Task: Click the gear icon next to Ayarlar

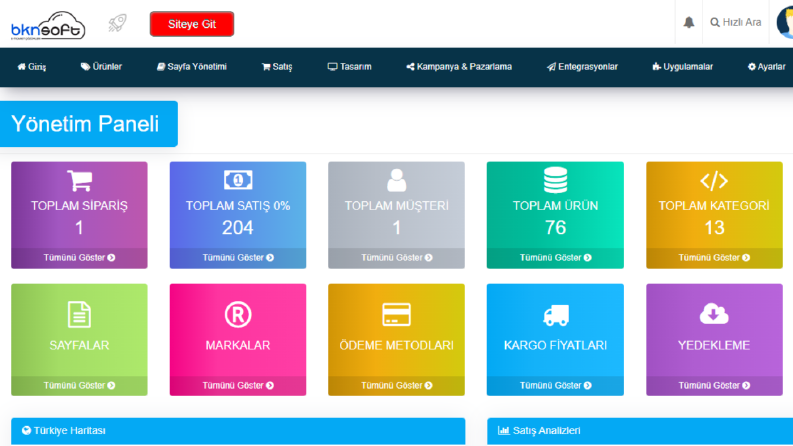Action: point(752,67)
